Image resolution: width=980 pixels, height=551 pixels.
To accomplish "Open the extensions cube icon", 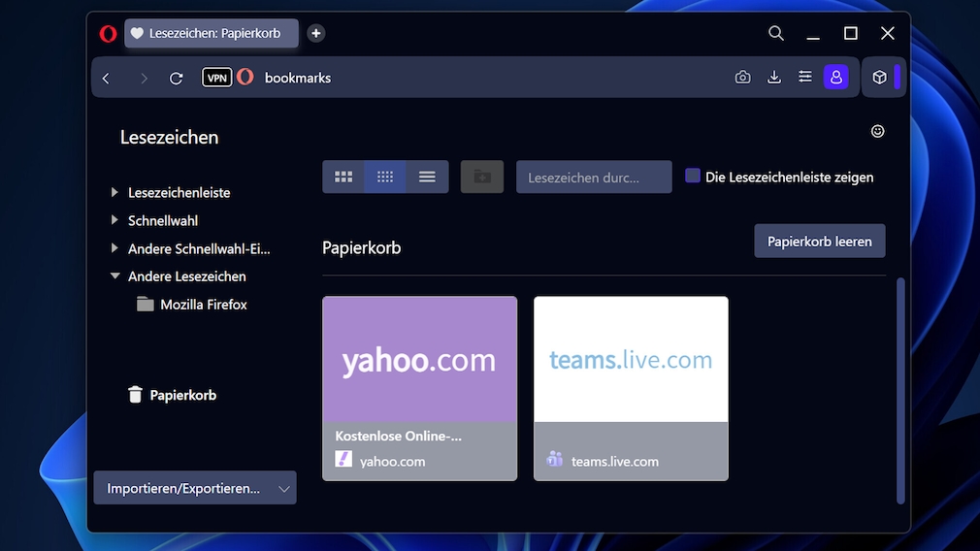I will [x=879, y=78].
